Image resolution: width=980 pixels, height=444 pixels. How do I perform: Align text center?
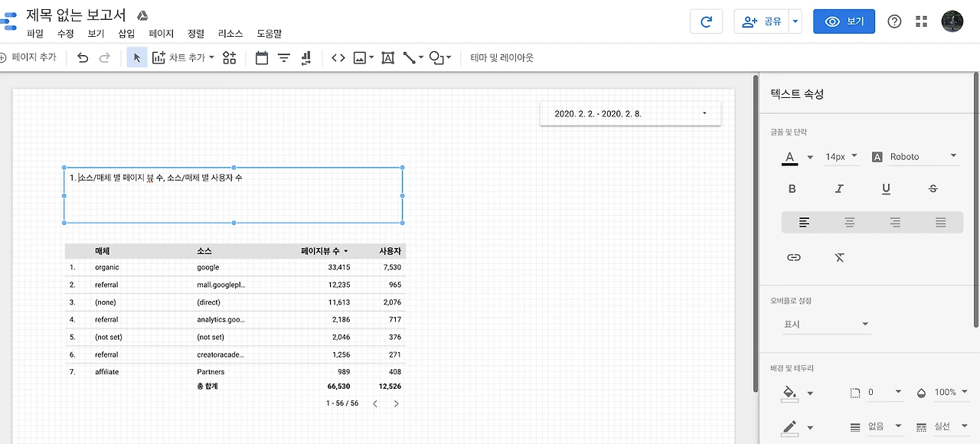pos(849,223)
